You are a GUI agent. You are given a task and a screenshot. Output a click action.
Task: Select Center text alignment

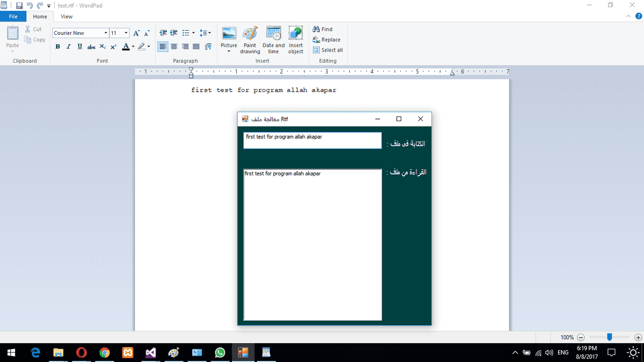pyautogui.click(x=174, y=47)
